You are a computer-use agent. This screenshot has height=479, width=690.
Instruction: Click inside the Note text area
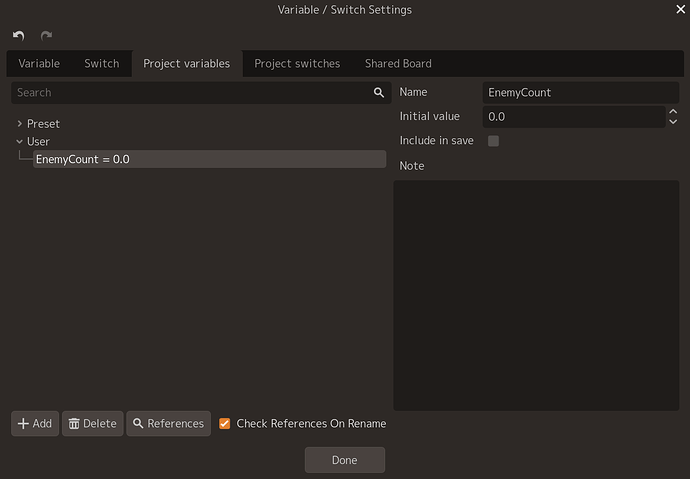point(536,295)
